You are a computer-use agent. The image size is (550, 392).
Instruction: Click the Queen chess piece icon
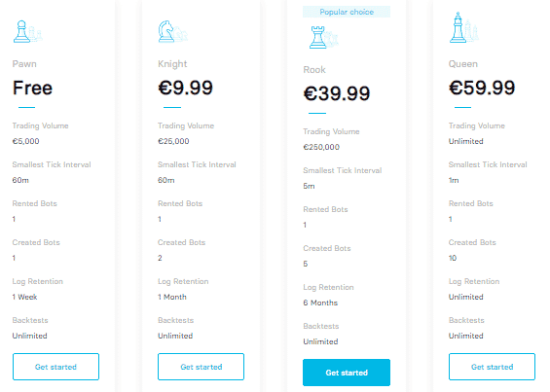click(464, 27)
